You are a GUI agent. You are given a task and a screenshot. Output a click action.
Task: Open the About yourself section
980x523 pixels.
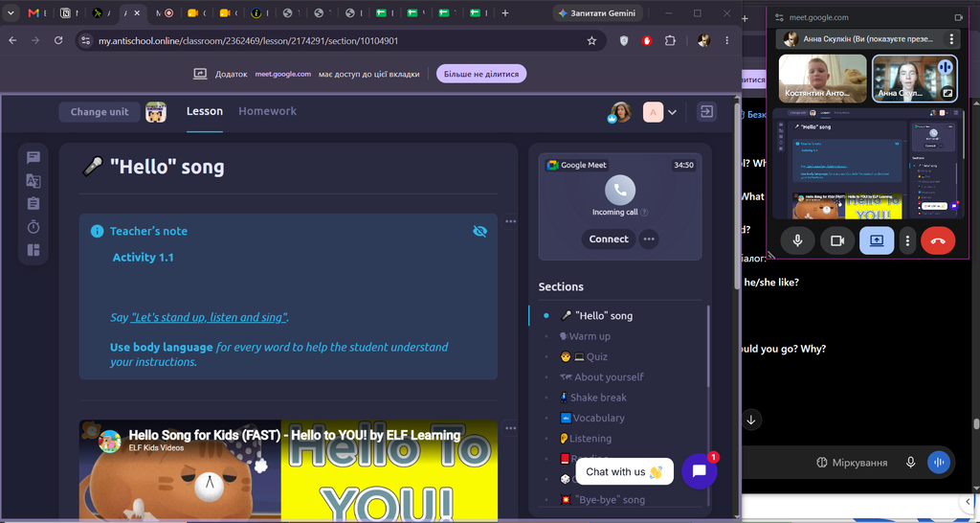tap(601, 377)
